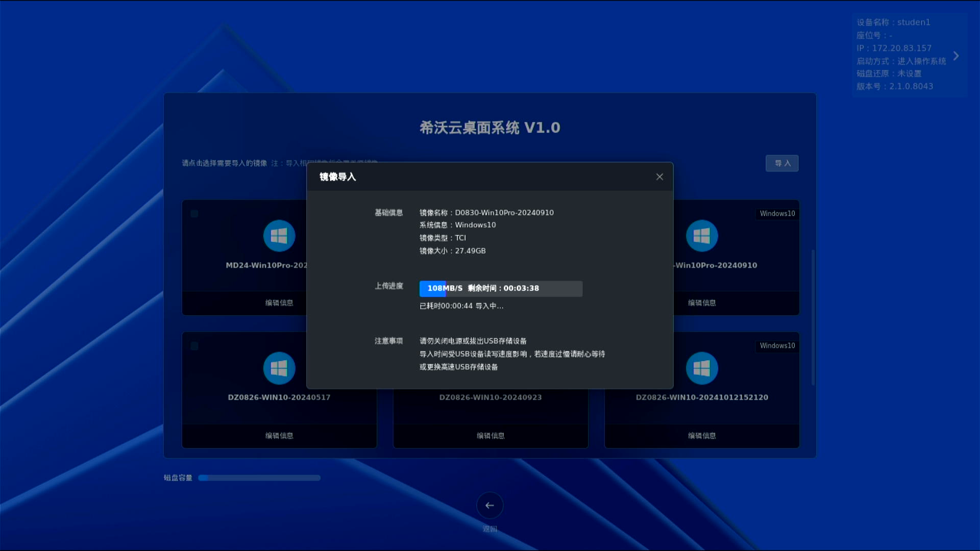Screen dimensions: 980x551
Task: Click the Windows10 tag on the top-right card
Action: 777,214
